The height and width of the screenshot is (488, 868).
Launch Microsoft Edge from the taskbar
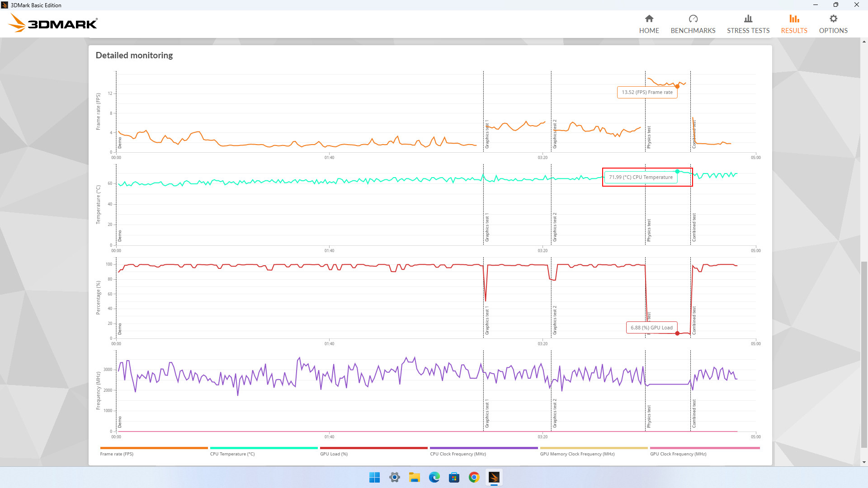pyautogui.click(x=434, y=477)
